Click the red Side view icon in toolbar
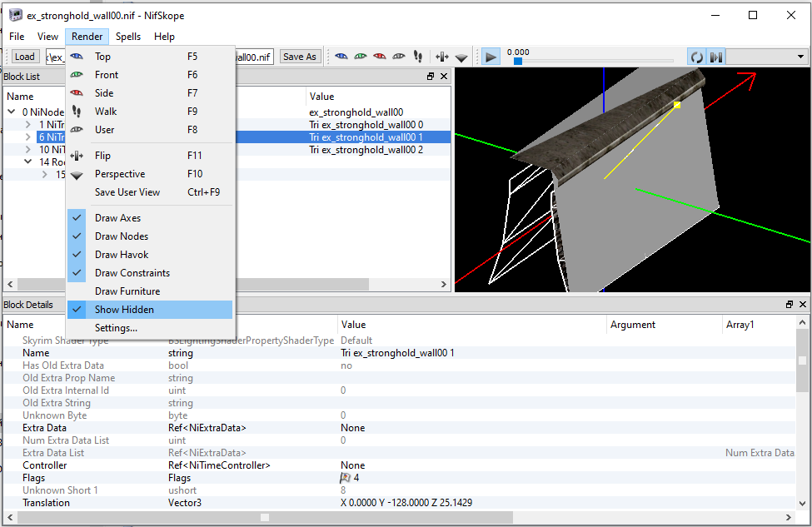Image resolution: width=812 pixels, height=527 pixels. coord(380,57)
